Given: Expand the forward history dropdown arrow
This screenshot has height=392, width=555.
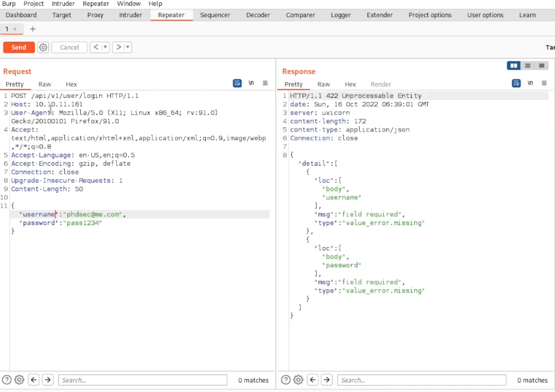Looking at the screenshot, I should (128, 47).
